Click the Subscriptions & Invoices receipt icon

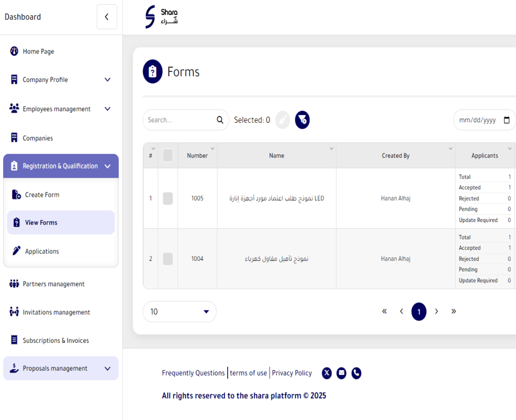[14, 340]
